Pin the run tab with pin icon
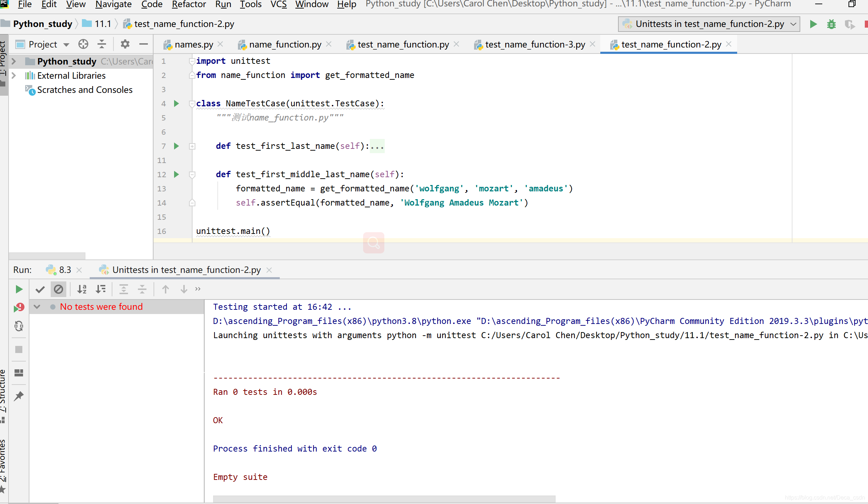The image size is (868, 504). [x=19, y=396]
